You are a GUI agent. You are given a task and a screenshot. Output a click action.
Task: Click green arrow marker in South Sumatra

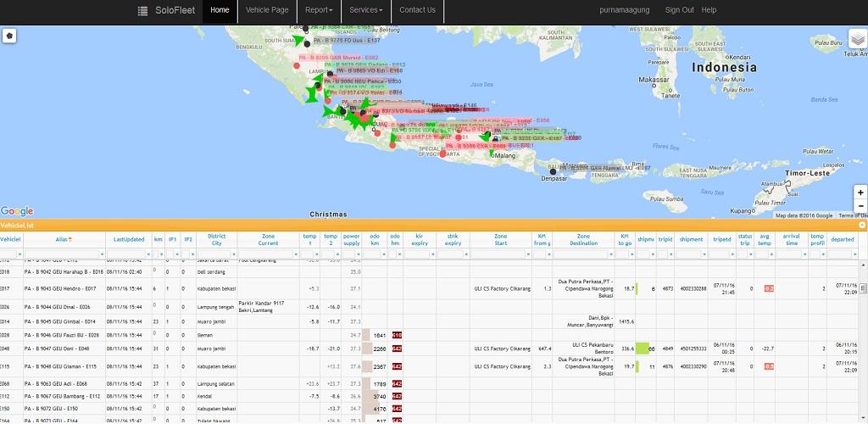click(x=299, y=40)
